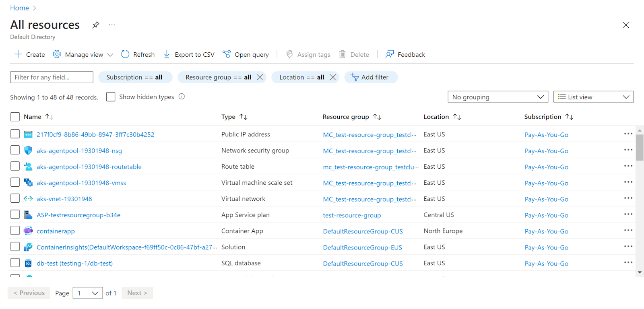Click the Add filter button

click(370, 77)
